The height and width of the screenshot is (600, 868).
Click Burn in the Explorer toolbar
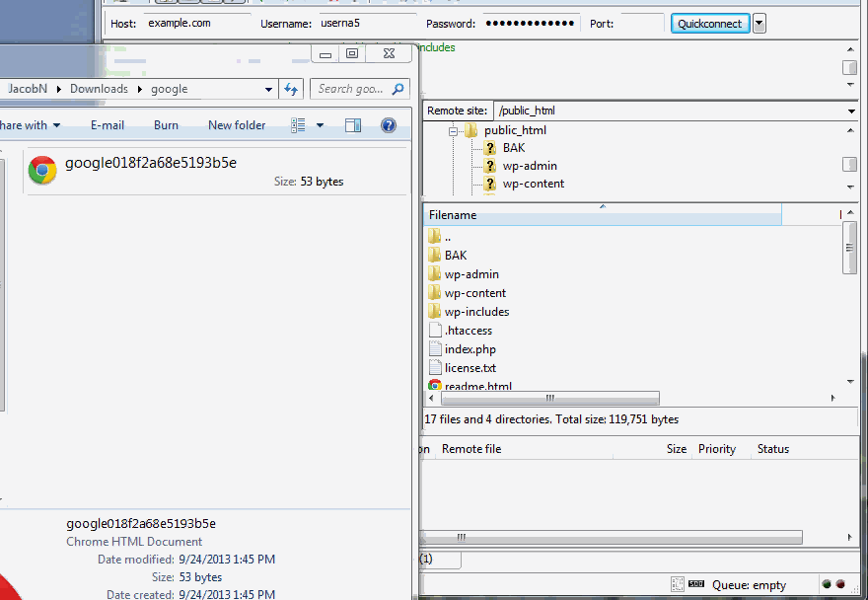click(x=166, y=125)
